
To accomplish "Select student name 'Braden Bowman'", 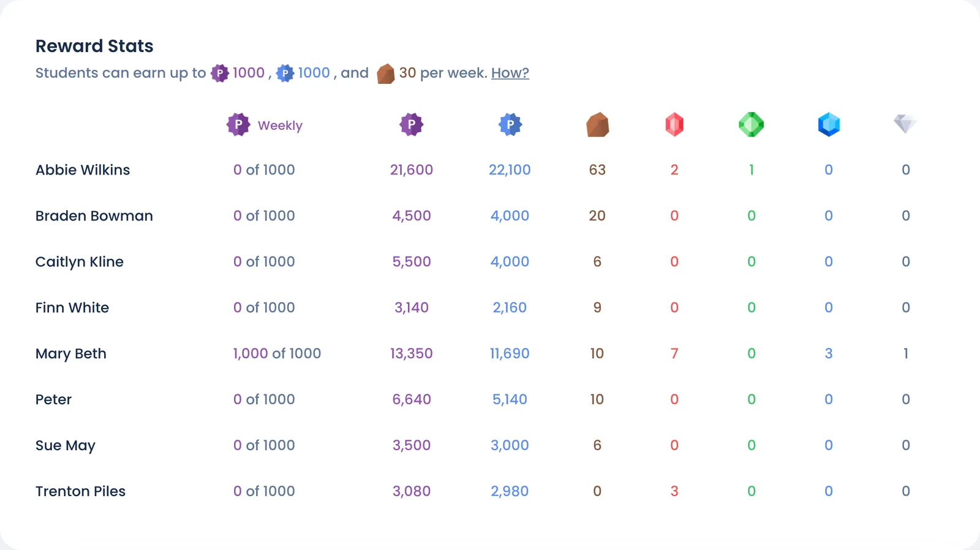I will point(94,216).
